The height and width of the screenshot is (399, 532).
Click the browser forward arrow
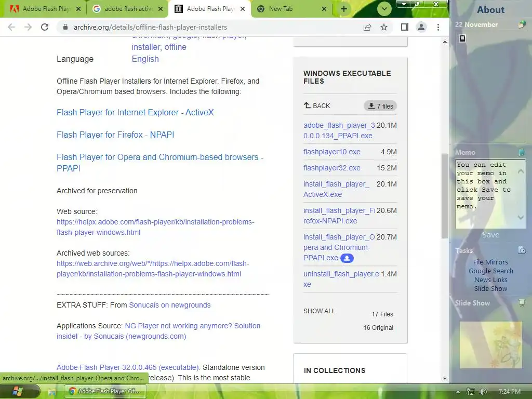pyautogui.click(x=28, y=27)
